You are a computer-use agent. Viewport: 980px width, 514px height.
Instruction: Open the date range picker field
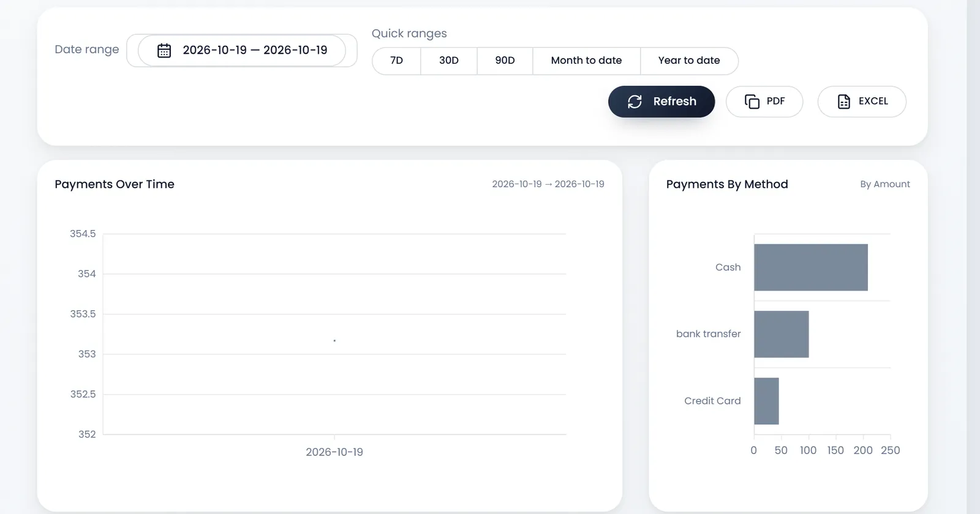click(x=242, y=50)
